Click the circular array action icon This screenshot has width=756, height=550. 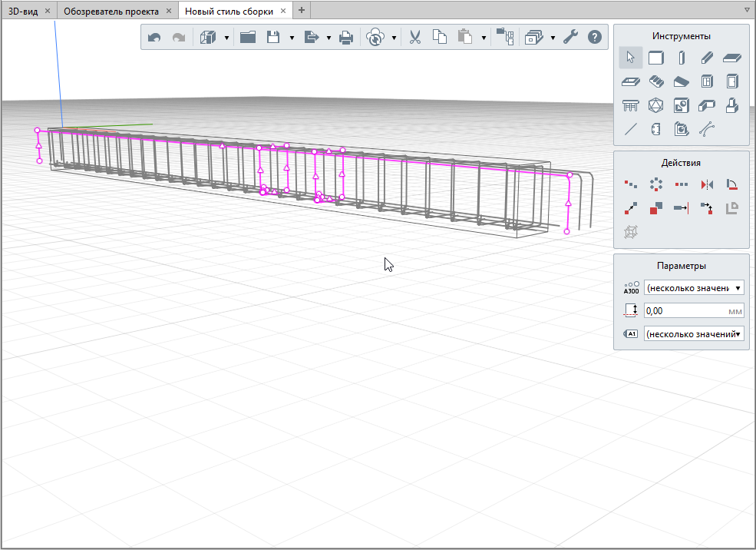pyautogui.click(x=656, y=184)
